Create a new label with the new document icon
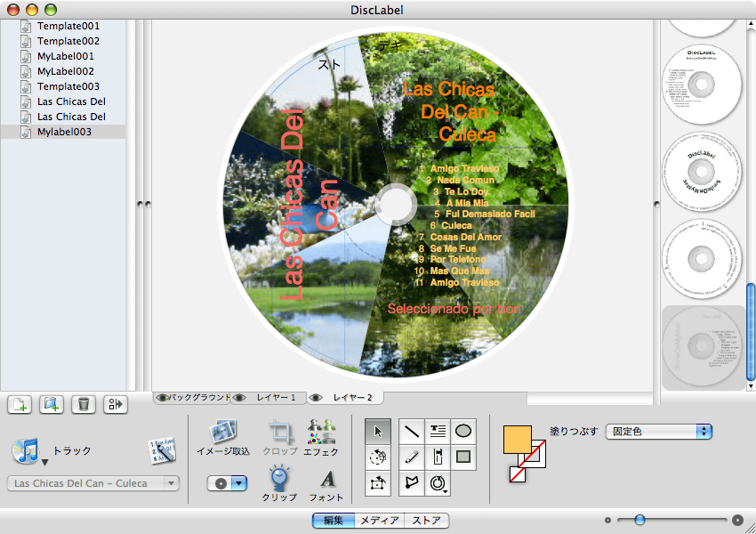Screen dimensions: 756x534 click(20, 404)
